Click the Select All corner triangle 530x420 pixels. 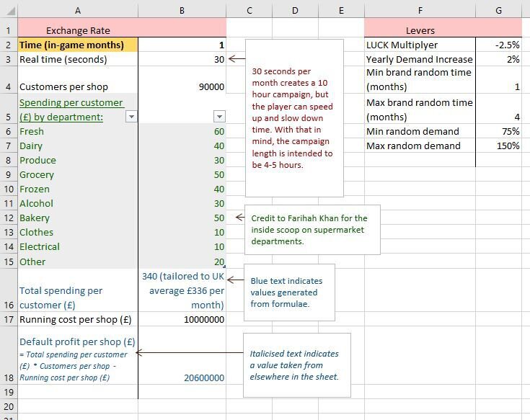11,11
